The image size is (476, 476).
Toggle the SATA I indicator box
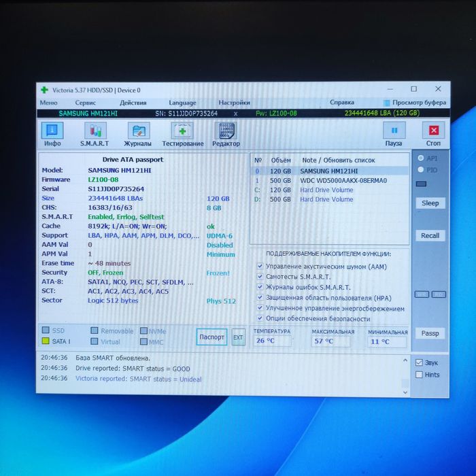coord(46,341)
